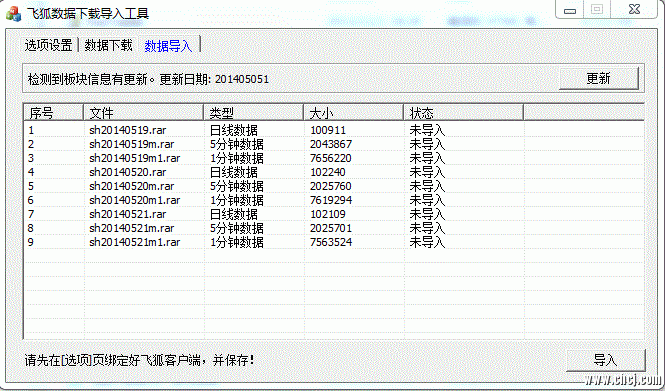Click size value 102240

coord(328,172)
